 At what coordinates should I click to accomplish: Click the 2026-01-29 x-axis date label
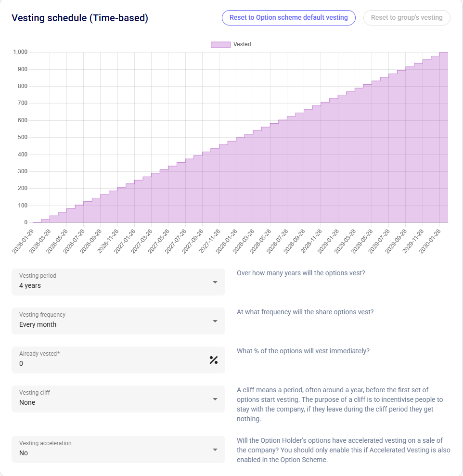pyautogui.click(x=25, y=240)
